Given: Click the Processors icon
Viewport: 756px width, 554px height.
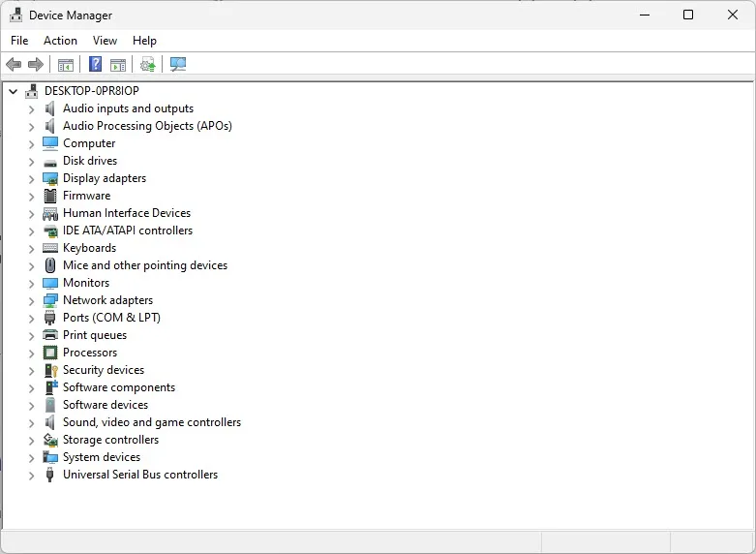Looking at the screenshot, I should coord(50,353).
